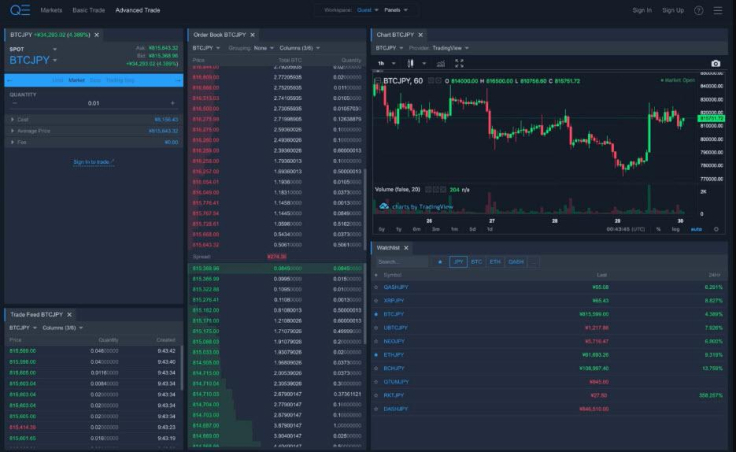This screenshot has width=736, height=452.
Task: Click Sign In link
Action: (x=642, y=10)
